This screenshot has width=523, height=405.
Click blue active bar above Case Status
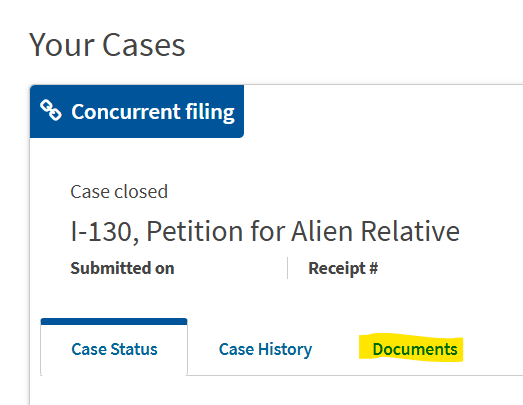[x=114, y=322]
